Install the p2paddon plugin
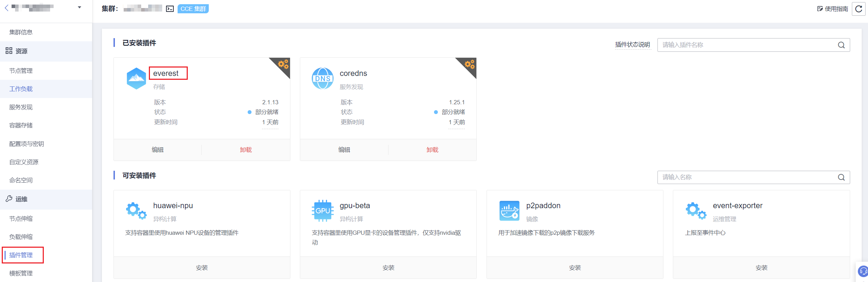The width and height of the screenshot is (868, 282). pyautogui.click(x=575, y=268)
